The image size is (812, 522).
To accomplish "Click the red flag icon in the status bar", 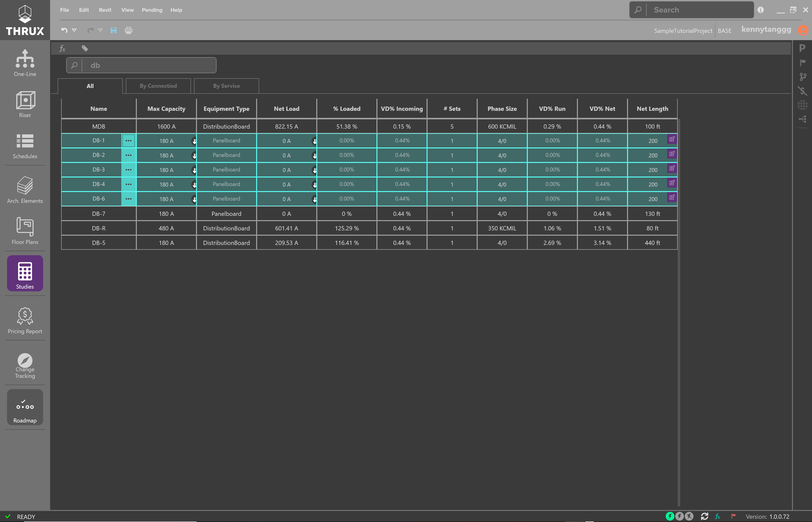I will pos(733,516).
